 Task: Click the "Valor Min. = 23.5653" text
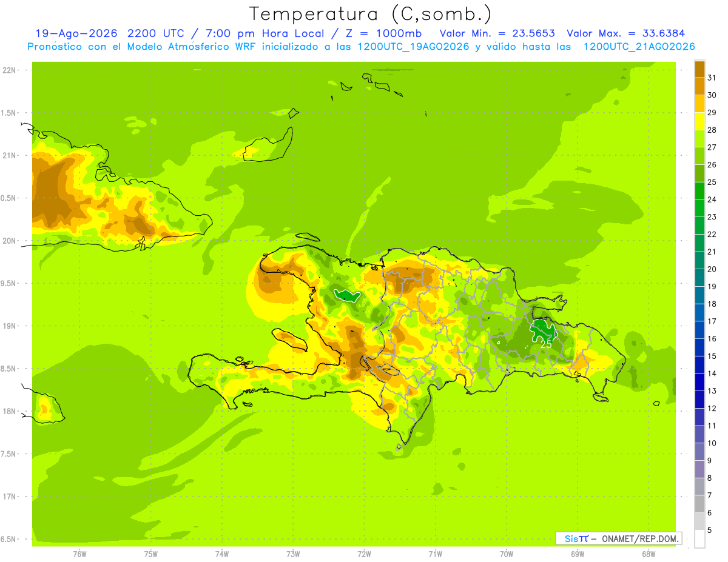[x=497, y=33]
